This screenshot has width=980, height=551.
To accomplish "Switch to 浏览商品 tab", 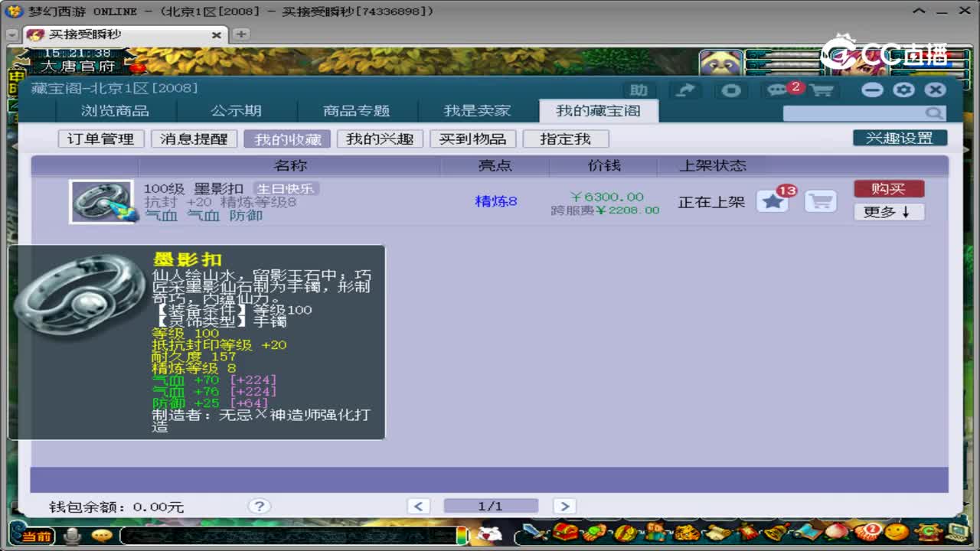I will (x=115, y=111).
